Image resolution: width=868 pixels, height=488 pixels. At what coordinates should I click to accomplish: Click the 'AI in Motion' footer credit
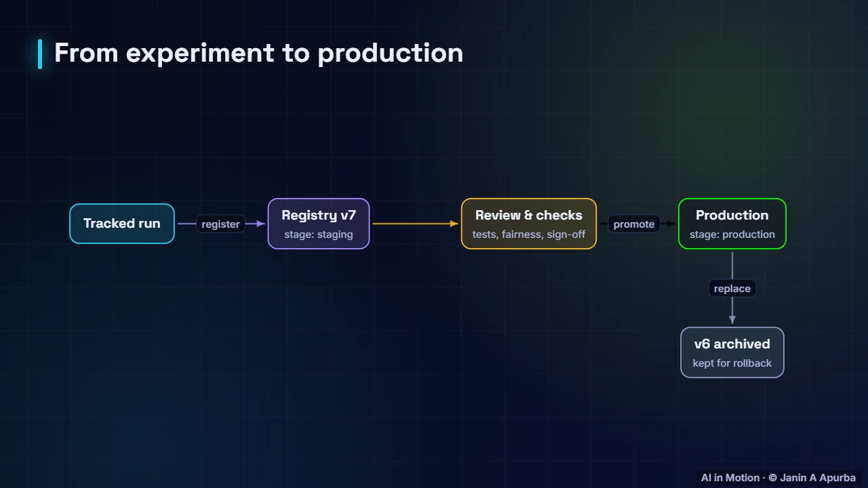tap(778, 478)
